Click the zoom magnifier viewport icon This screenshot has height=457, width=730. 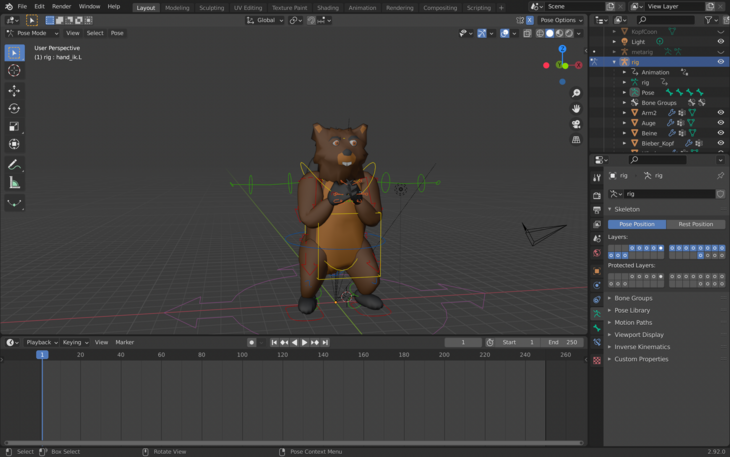(x=576, y=93)
